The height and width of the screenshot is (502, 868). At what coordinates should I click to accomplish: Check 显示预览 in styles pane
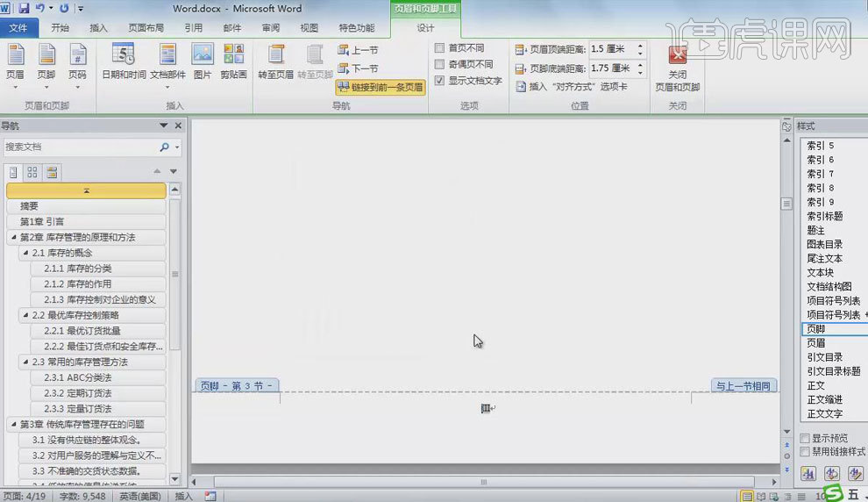[806, 438]
